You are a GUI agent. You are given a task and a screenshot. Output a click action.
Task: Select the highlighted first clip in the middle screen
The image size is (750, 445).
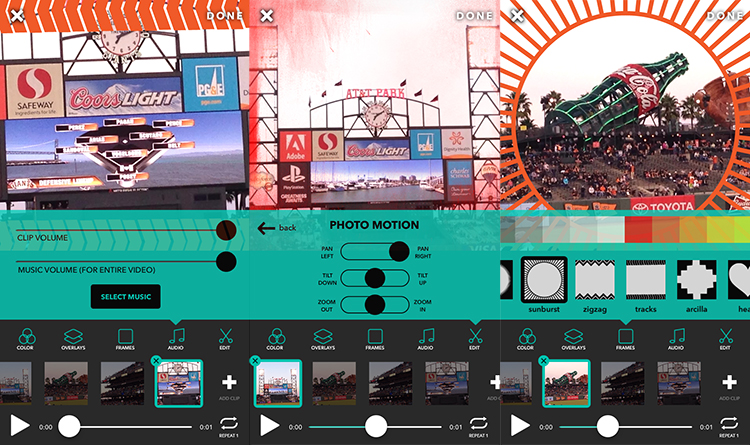278,383
